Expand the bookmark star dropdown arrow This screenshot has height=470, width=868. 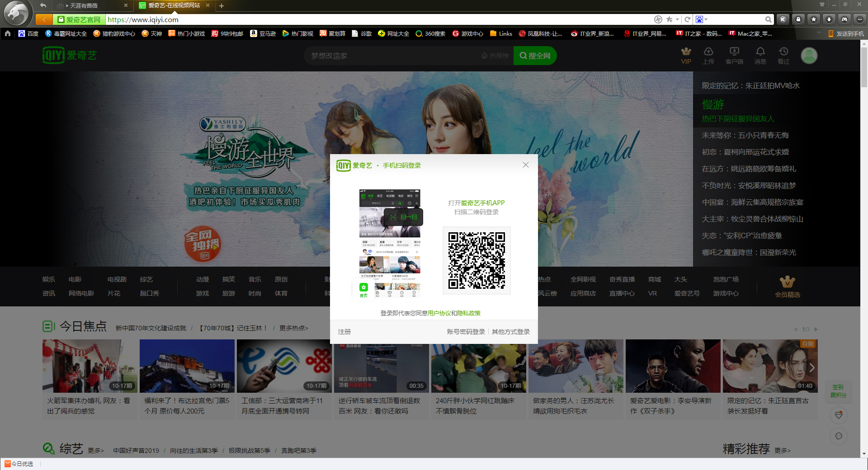click(x=677, y=19)
